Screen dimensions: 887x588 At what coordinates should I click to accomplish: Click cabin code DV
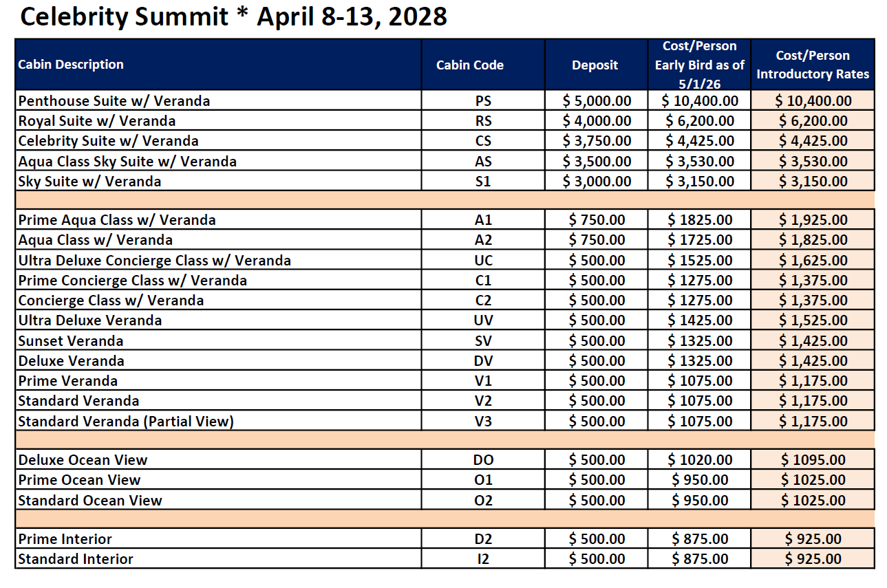coord(483,361)
